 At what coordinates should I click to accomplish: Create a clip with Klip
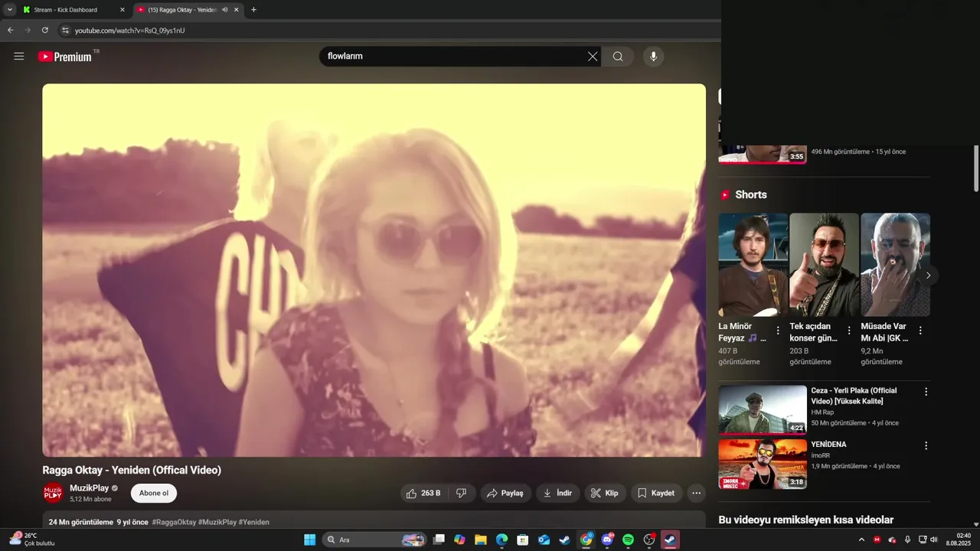pos(605,493)
